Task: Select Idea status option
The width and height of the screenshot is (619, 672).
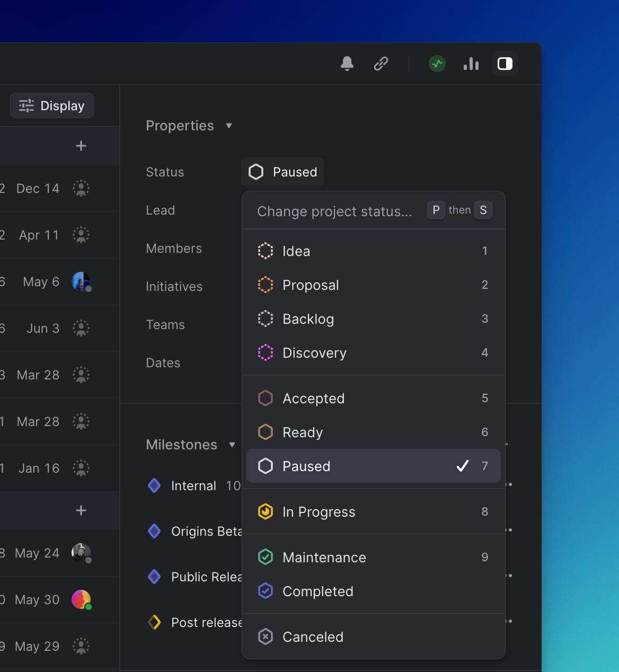Action: click(374, 251)
